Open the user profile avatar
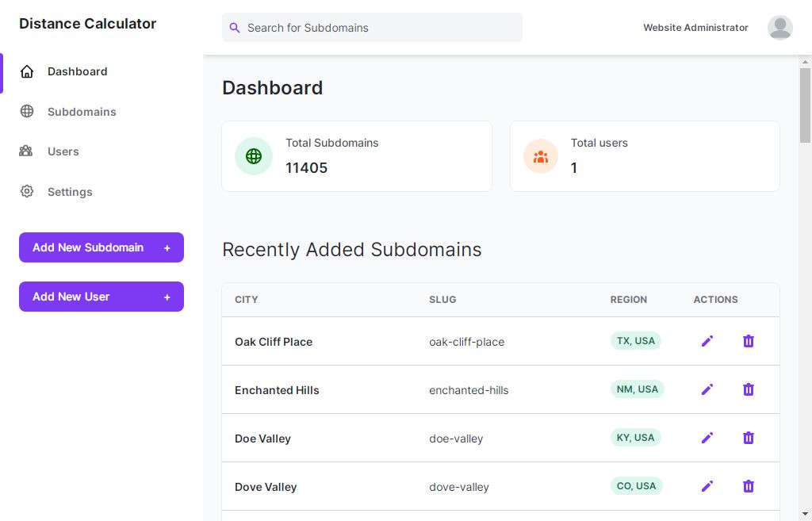This screenshot has height=521, width=812. point(779,27)
